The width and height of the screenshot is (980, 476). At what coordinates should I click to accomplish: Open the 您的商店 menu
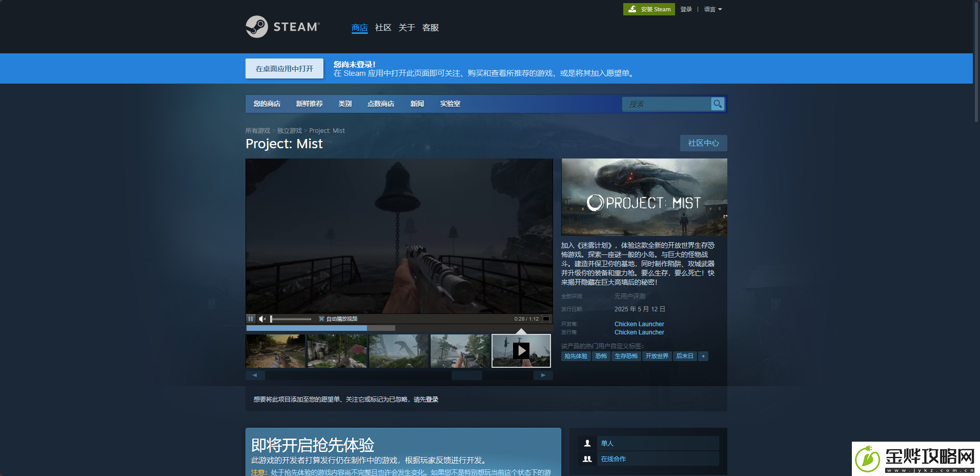267,104
